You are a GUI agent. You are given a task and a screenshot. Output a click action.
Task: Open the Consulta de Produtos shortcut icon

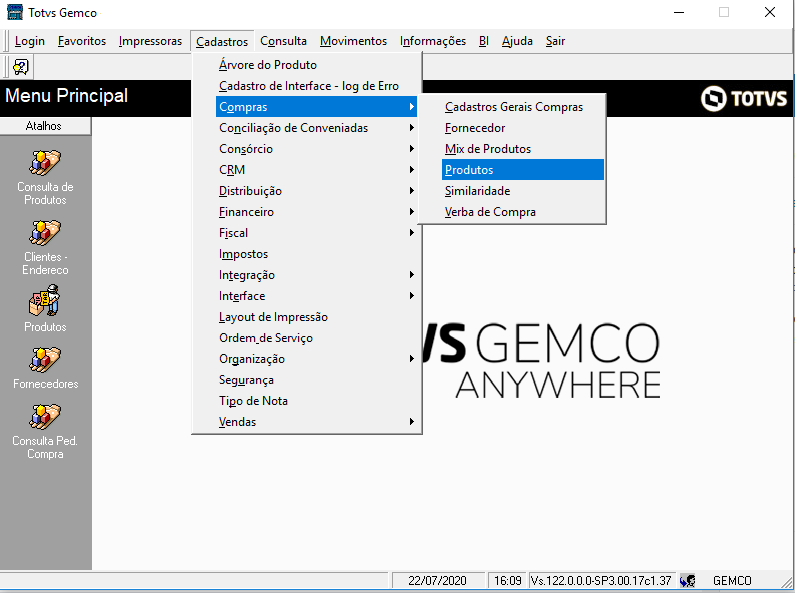click(x=45, y=163)
